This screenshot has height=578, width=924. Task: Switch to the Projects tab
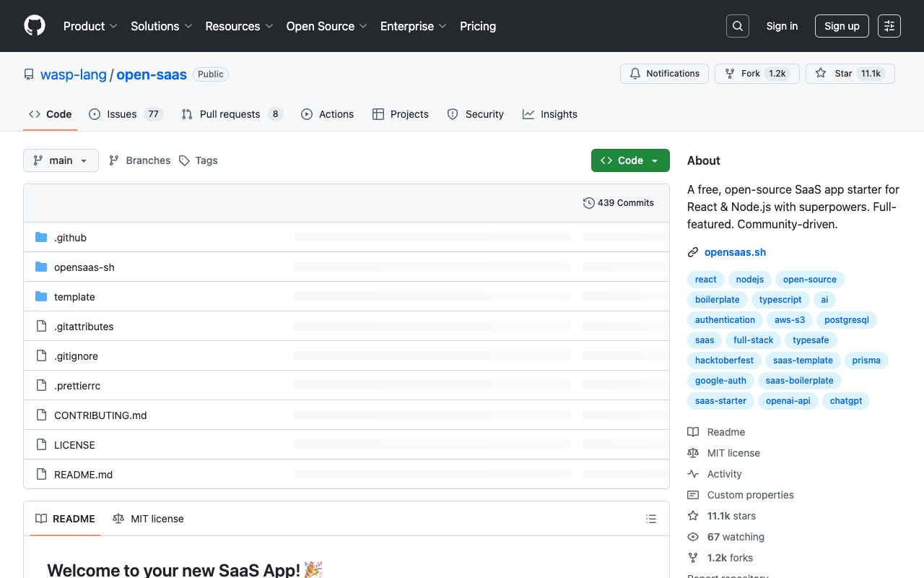pyautogui.click(x=401, y=114)
